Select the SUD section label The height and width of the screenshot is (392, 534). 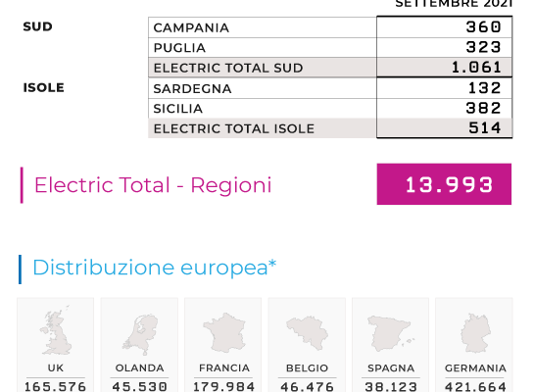pyautogui.click(x=38, y=26)
